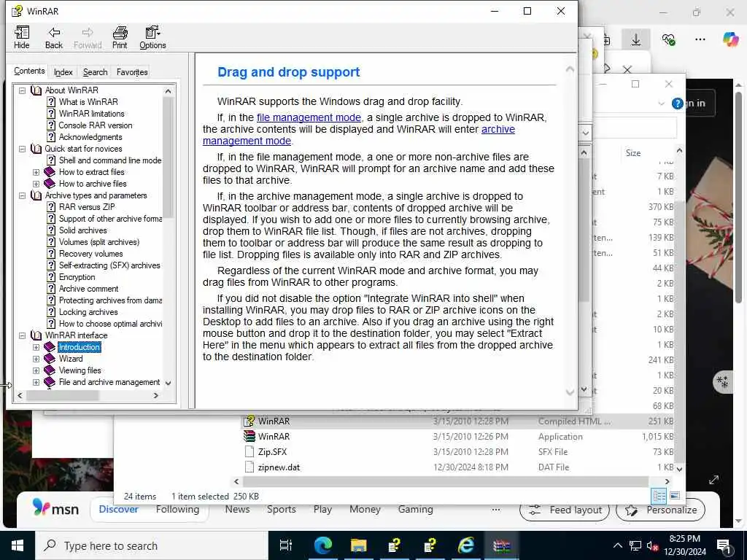
Task: Expand the Wizard book node
Action: (36, 359)
